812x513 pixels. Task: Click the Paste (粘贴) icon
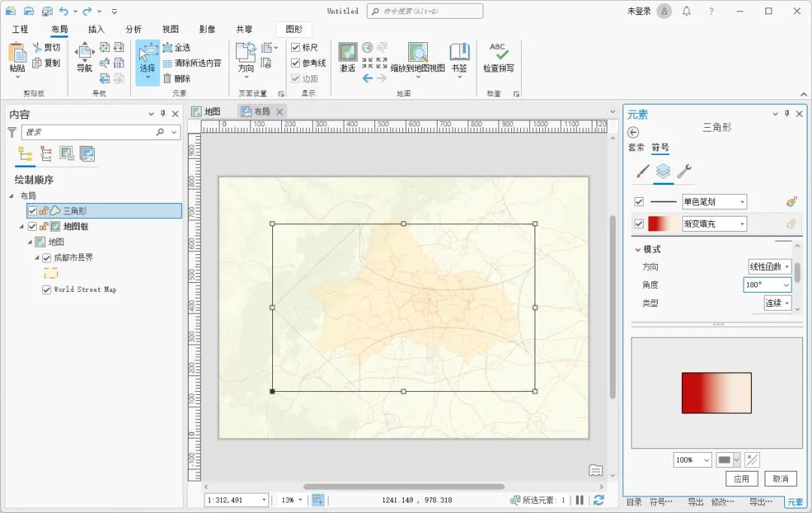pos(17,53)
